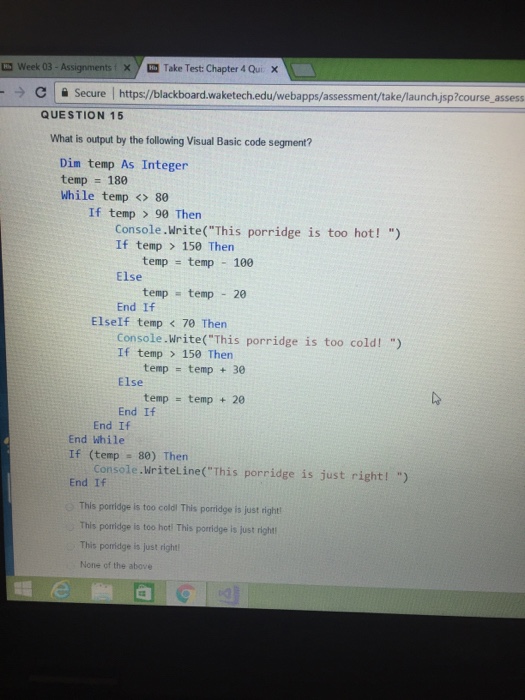Click the 'QUESTION 15' heading

click(82, 115)
